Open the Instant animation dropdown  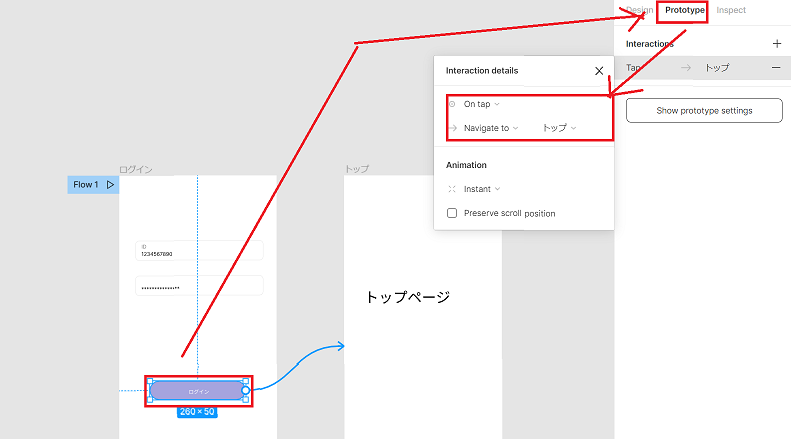pos(482,189)
